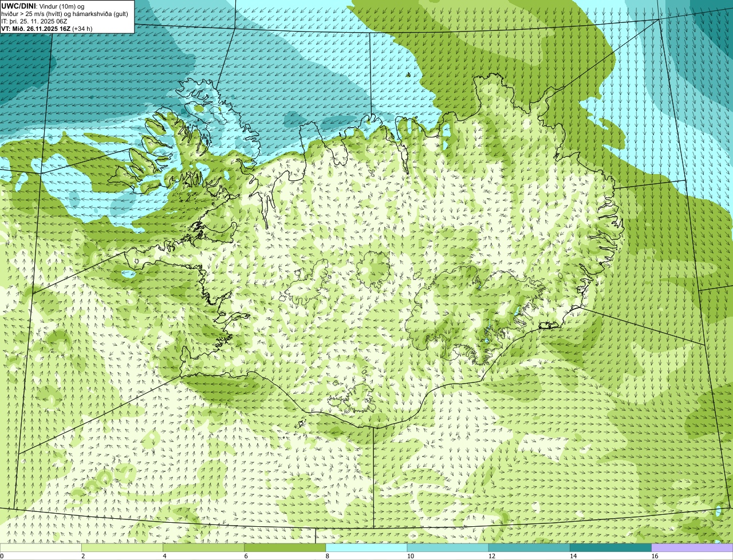
Task: Click the legend tick label "8"
Action: click(x=327, y=556)
